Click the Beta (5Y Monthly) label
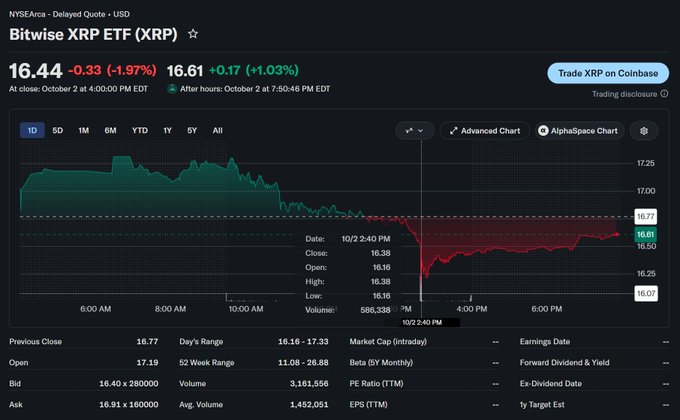The width and height of the screenshot is (680, 420). pyautogui.click(x=381, y=362)
